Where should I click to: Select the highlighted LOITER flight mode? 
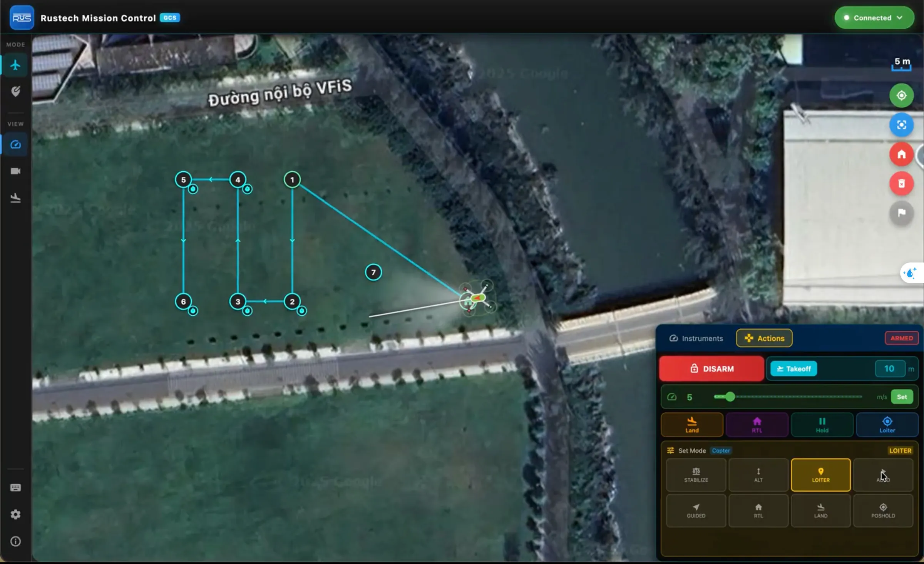pos(821,475)
